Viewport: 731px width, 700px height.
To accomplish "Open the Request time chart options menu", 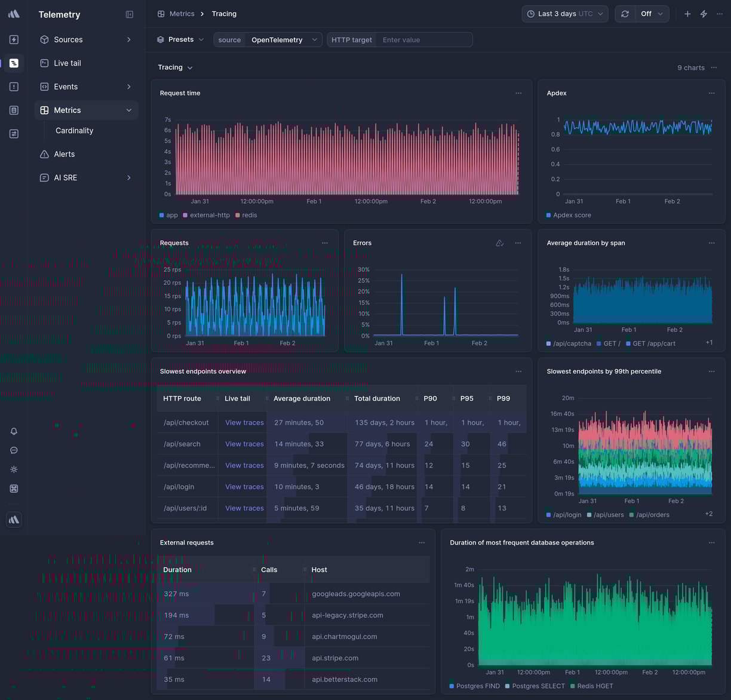I will click(x=518, y=93).
